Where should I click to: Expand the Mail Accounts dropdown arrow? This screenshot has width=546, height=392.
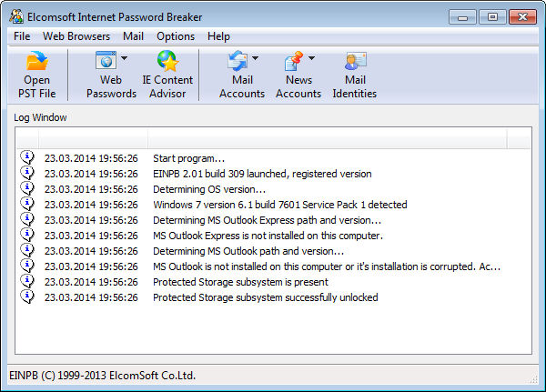pyautogui.click(x=255, y=59)
